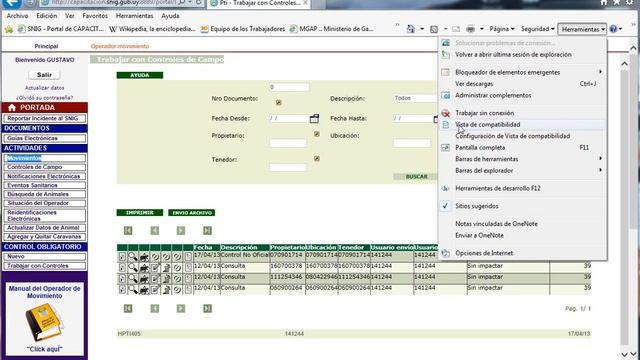The image size is (640, 360).
Task: Open the Favoritos menu
Action: pos(95,16)
